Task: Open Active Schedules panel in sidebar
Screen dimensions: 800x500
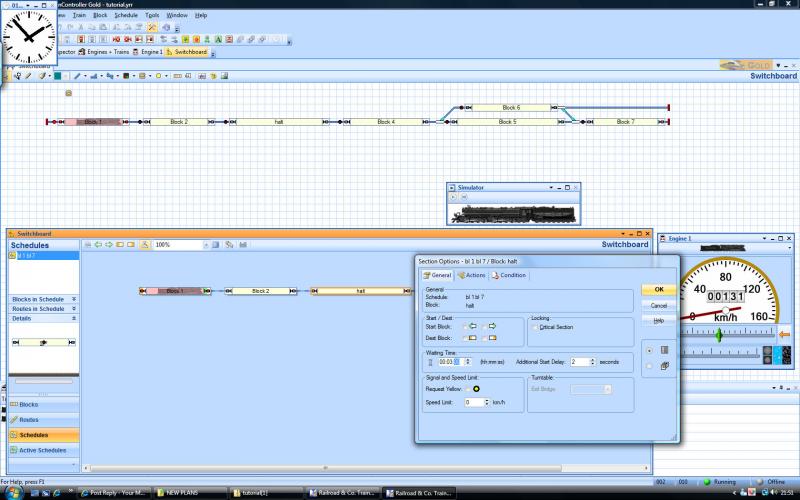Action: click(42, 450)
